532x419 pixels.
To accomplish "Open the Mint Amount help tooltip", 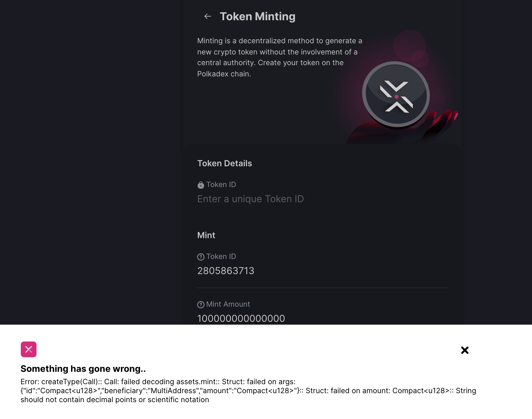I will 201,304.
